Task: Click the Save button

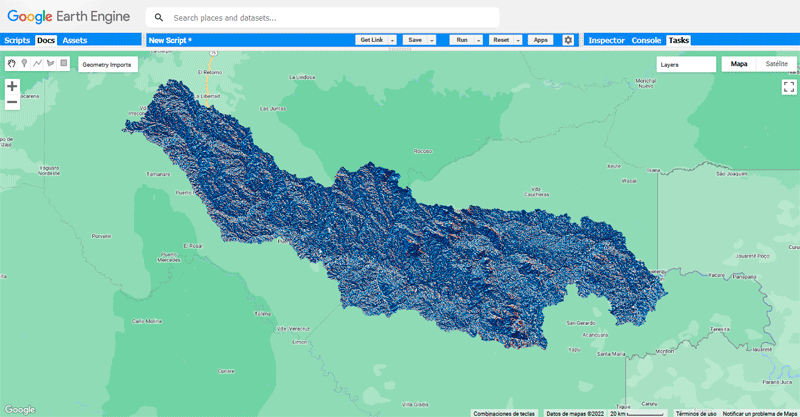Action: pos(415,40)
